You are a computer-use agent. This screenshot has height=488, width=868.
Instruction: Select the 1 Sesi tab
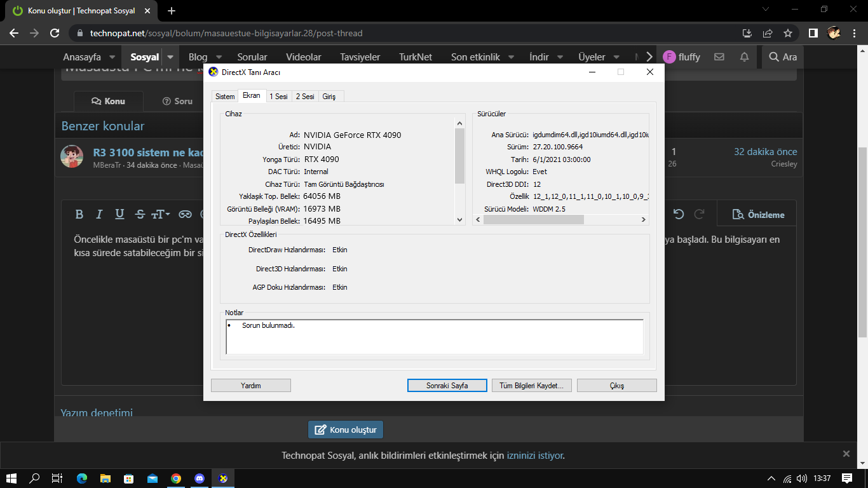(278, 96)
